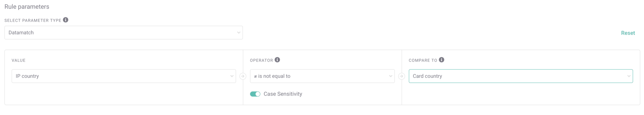Click the arrow circle between Value and Operator
The height and width of the screenshot is (115, 644).
pos(243,76)
